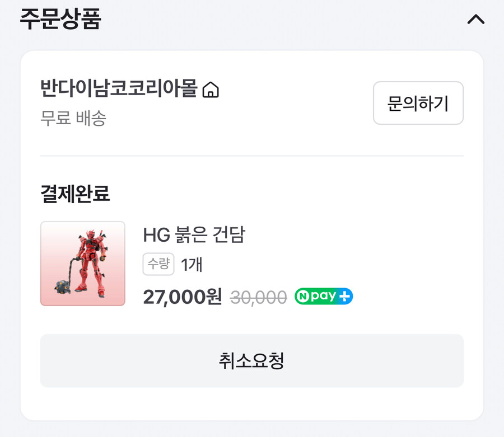Click the blue plus symbol on Npay badge

click(x=345, y=297)
